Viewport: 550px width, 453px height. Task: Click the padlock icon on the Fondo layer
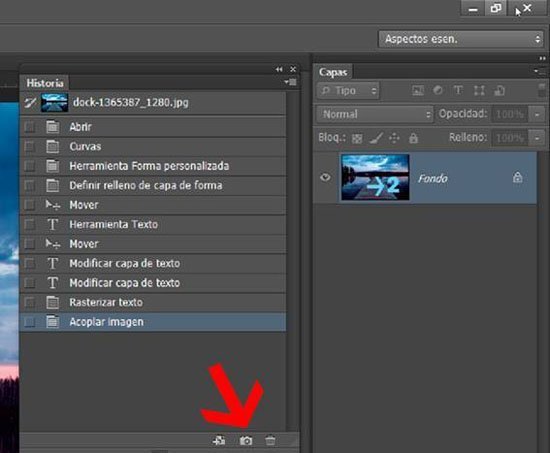[517, 177]
